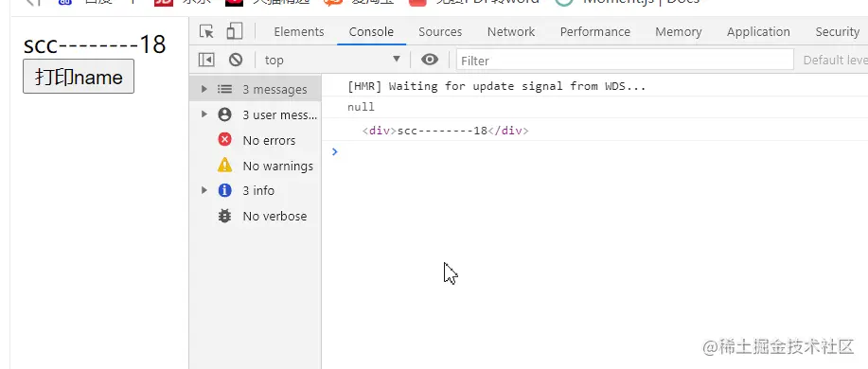Select the 'No errors' sidebar row
The image size is (868, 369).
[x=256, y=140]
